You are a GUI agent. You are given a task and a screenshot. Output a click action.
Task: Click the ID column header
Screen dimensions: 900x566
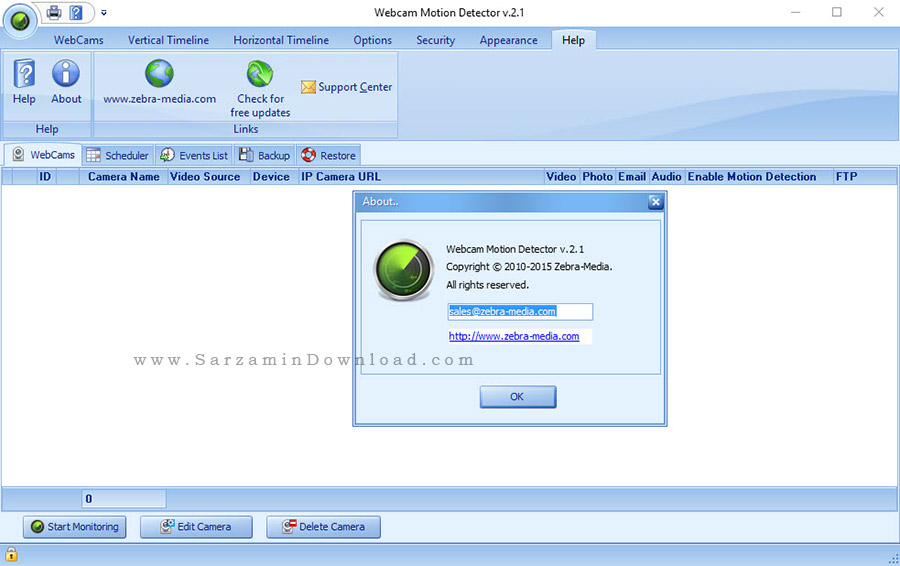point(45,177)
